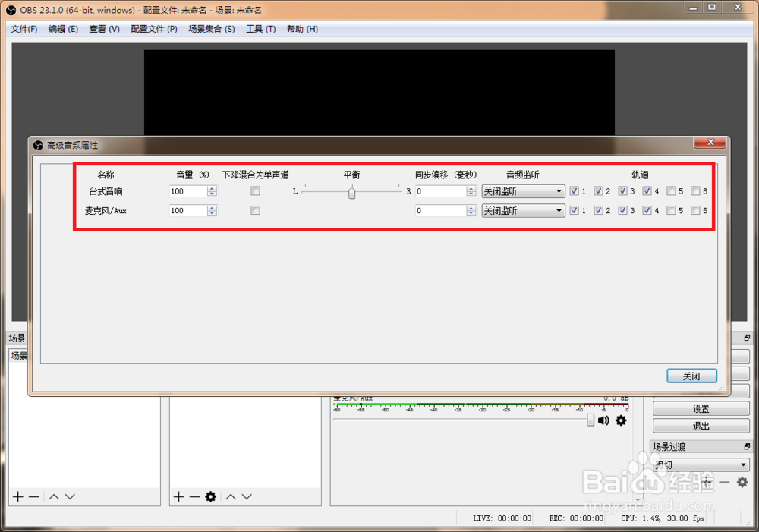Move source down with arrow icon

tap(247, 496)
